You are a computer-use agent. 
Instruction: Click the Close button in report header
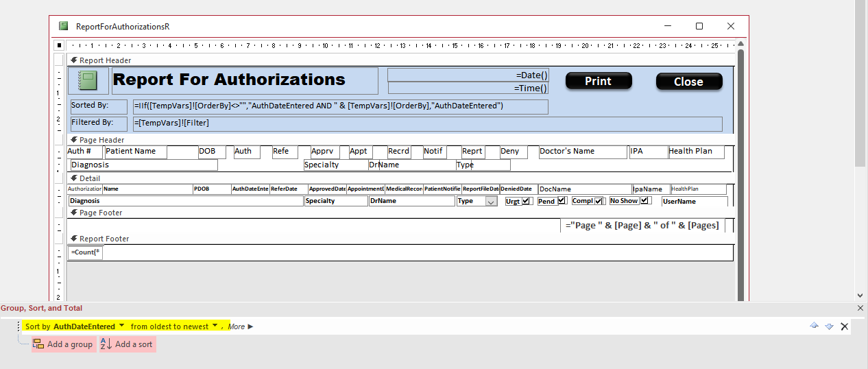688,82
